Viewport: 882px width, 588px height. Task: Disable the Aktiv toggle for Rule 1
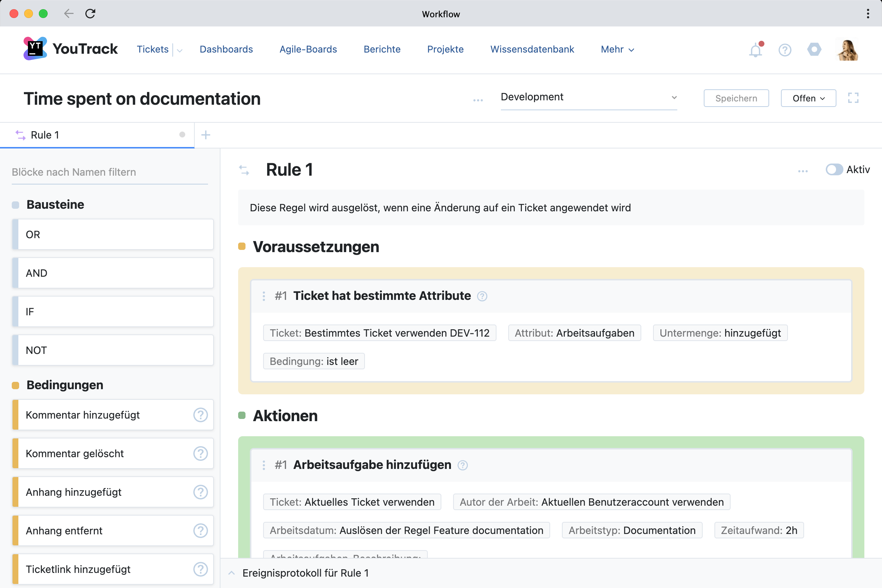(834, 170)
